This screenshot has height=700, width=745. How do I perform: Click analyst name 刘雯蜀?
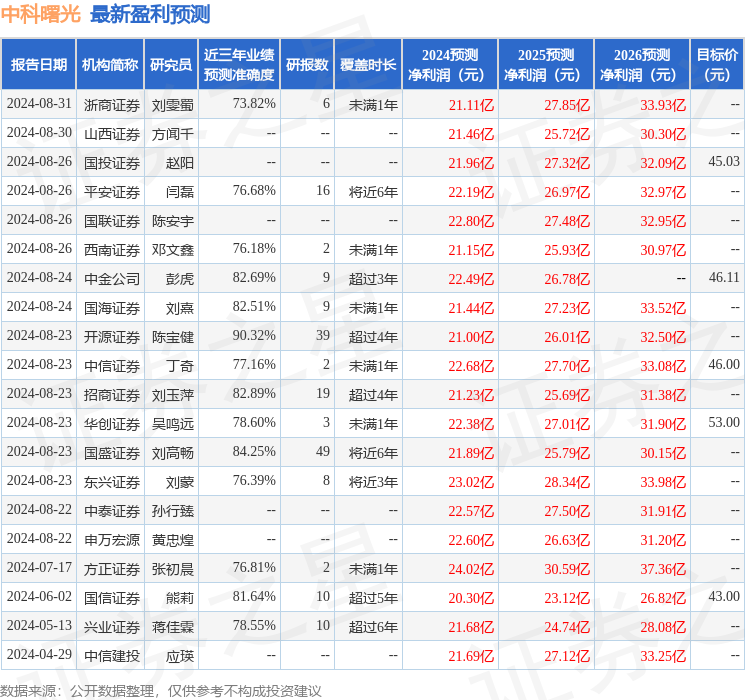172,105
